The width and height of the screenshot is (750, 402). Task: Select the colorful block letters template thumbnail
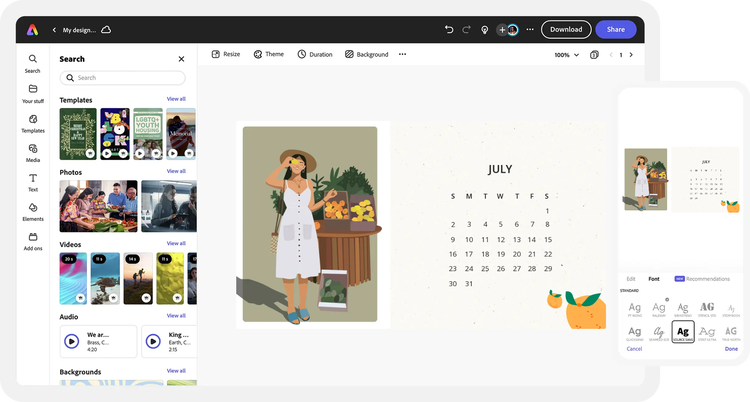coord(115,134)
